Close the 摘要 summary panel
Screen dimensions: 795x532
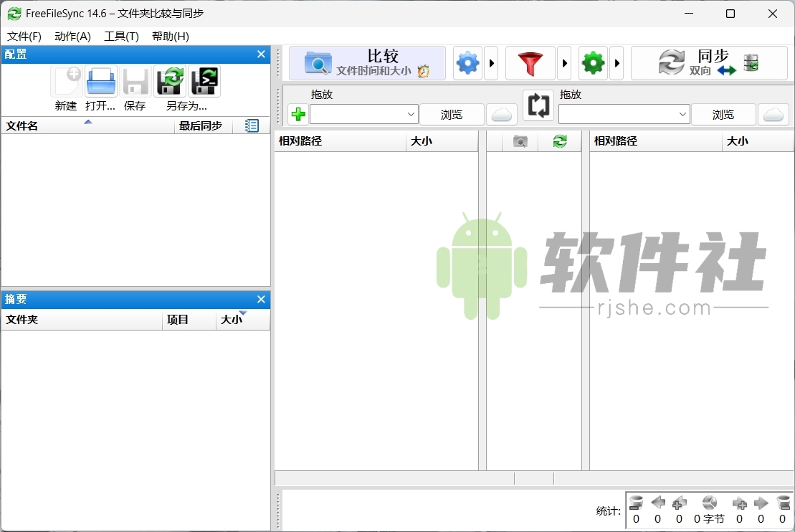click(x=261, y=299)
